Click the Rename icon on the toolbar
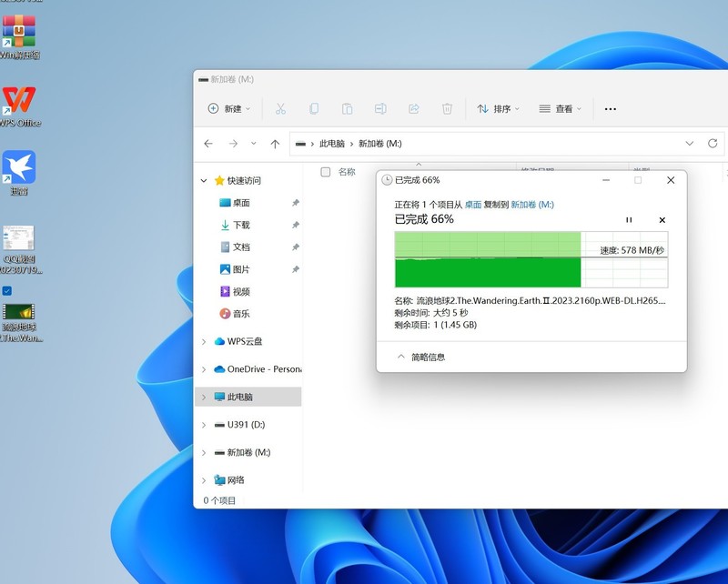 (x=379, y=108)
